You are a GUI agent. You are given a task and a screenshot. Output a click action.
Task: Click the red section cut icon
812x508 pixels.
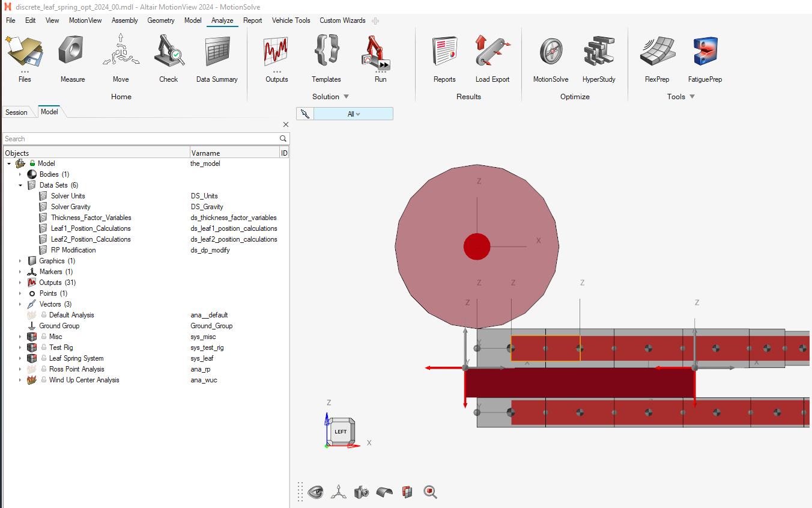point(407,492)
